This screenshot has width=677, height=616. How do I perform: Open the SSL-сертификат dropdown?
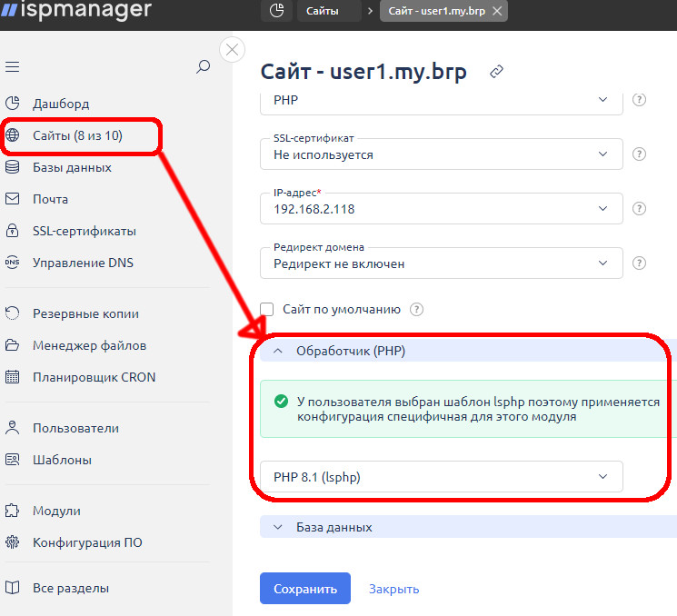(442, 154)
